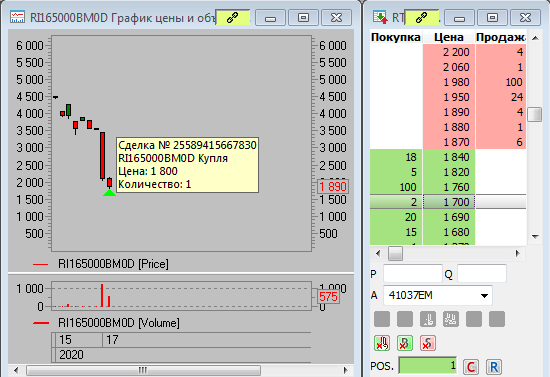Select the 1 760 bid price cell

[x=449, y=187]
